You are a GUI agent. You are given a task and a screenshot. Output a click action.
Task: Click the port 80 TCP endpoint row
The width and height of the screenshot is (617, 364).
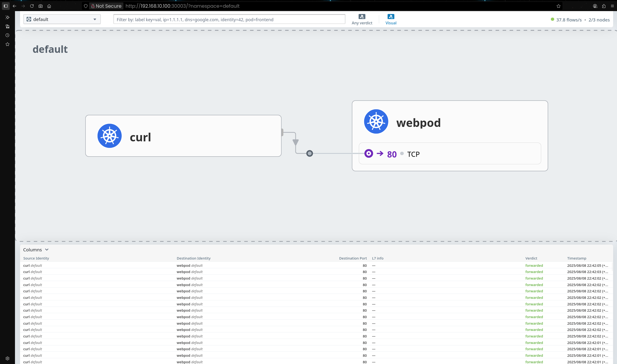pyautogui.click(x=450, y=154)
